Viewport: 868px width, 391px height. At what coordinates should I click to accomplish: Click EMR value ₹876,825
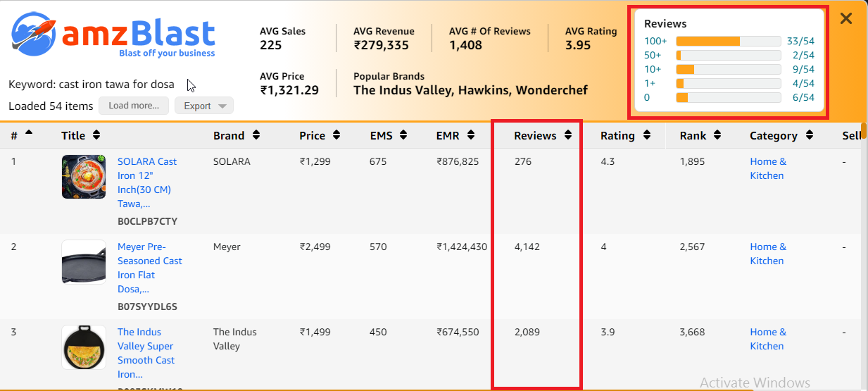pyautogui.click(x=458, y=161)
